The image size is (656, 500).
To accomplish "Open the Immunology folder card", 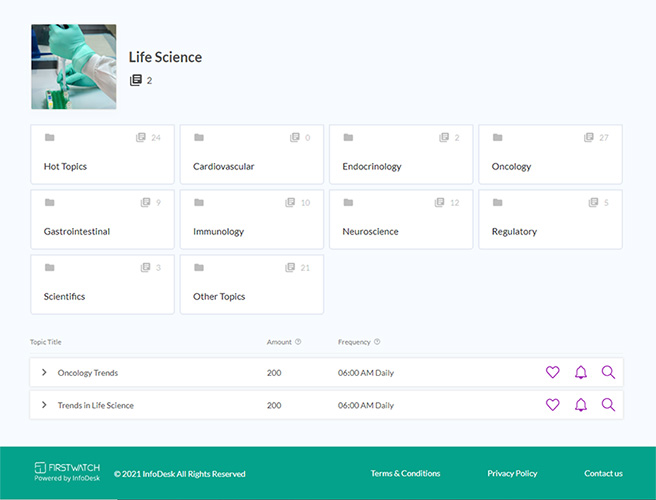I will [251, 219].
